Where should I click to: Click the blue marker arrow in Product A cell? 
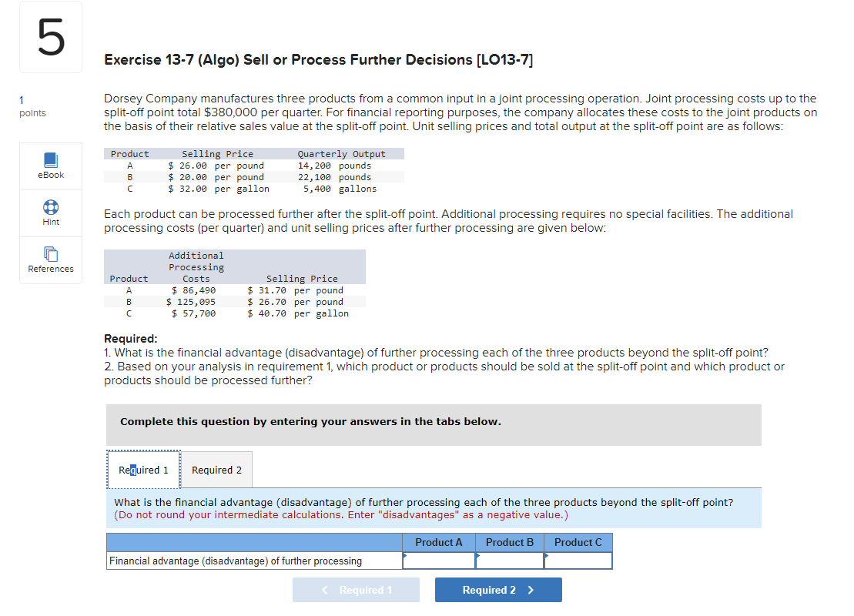click(x=404, y=555)
